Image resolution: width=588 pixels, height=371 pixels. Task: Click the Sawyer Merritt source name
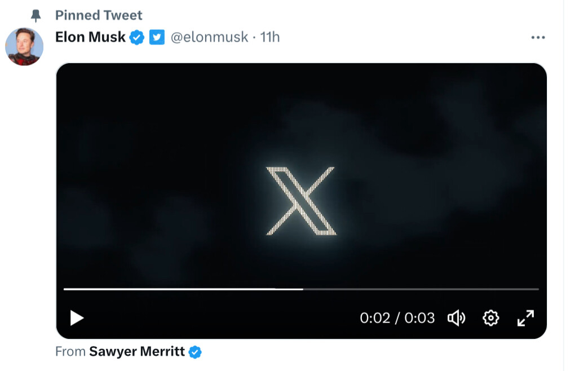(137, 351)
